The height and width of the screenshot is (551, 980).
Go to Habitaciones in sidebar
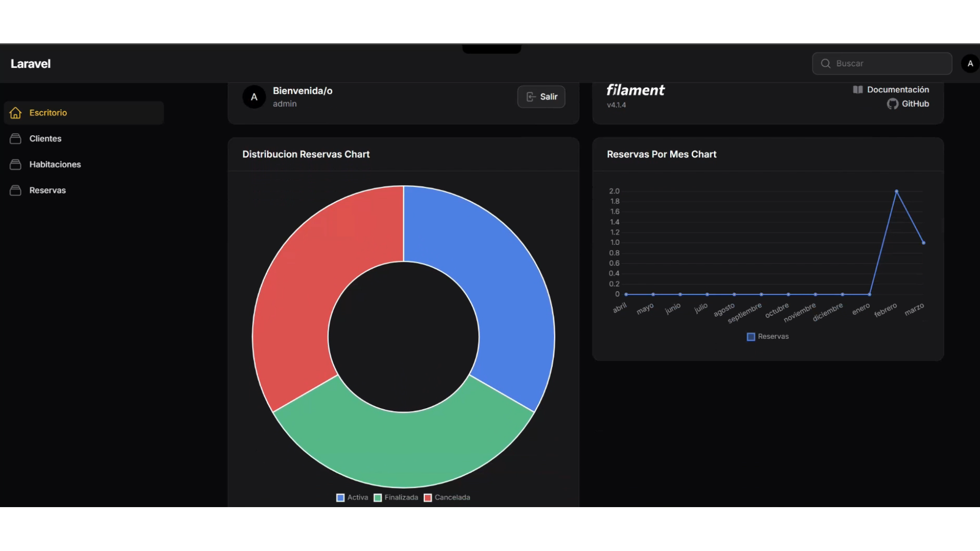[55, 164]
